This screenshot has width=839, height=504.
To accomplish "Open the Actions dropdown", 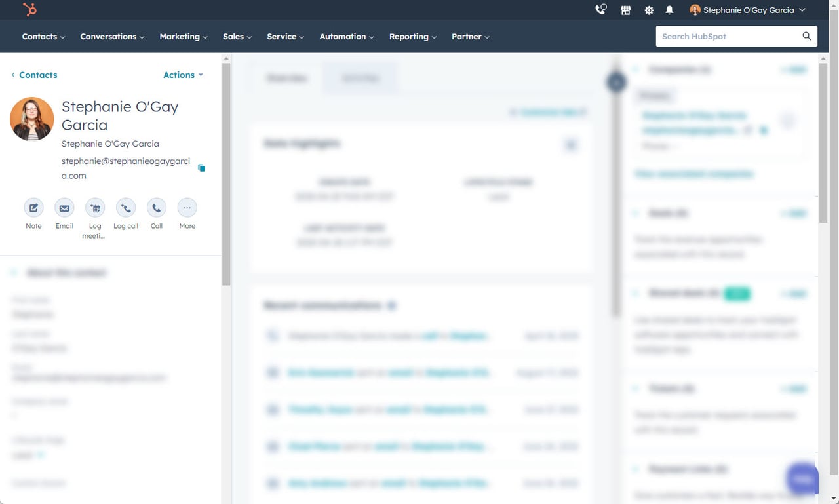I will click(183, 75).
